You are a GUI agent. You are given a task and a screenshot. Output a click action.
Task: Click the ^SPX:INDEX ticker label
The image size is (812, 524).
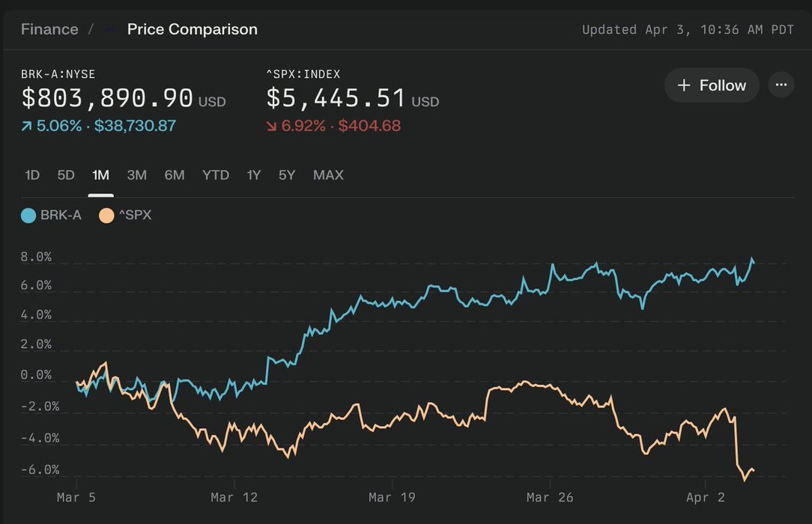coord(303,74)
